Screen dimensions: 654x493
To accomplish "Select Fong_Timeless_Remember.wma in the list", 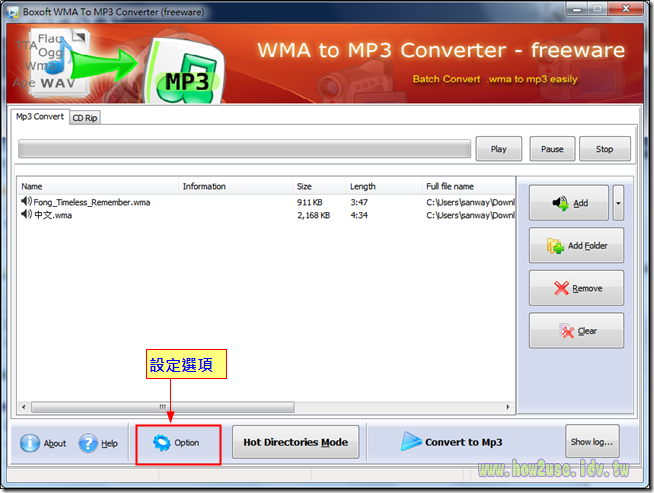I will point(85,202).
